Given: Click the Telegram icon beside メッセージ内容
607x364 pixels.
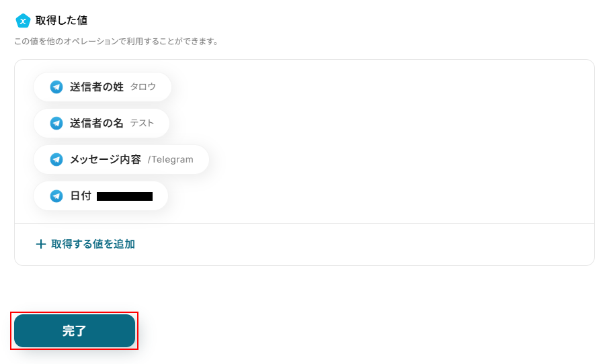Looking at the screenshot, I should coord(56,159).
